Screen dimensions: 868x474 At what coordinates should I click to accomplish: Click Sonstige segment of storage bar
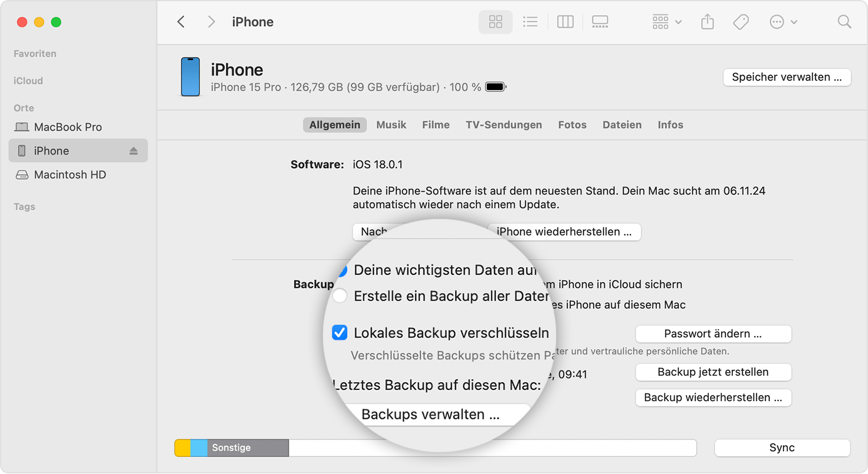[x=248, y=448]
